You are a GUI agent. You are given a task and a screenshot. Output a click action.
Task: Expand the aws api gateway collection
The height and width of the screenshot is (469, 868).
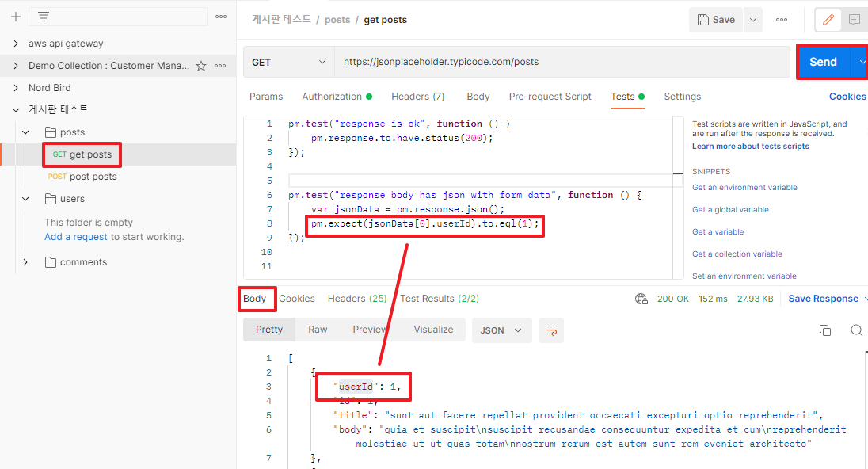tap(16, 44)
